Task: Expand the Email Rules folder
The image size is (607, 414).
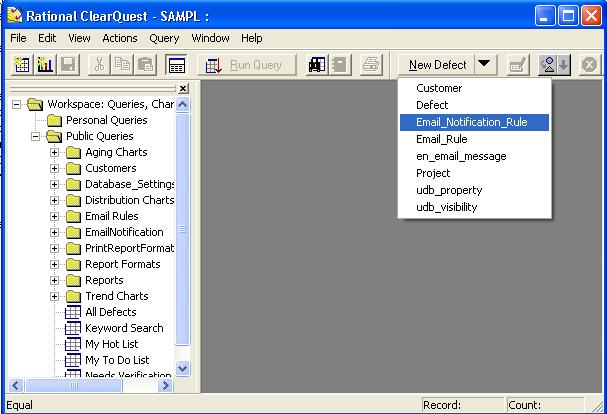Action: tap(55, 216)
